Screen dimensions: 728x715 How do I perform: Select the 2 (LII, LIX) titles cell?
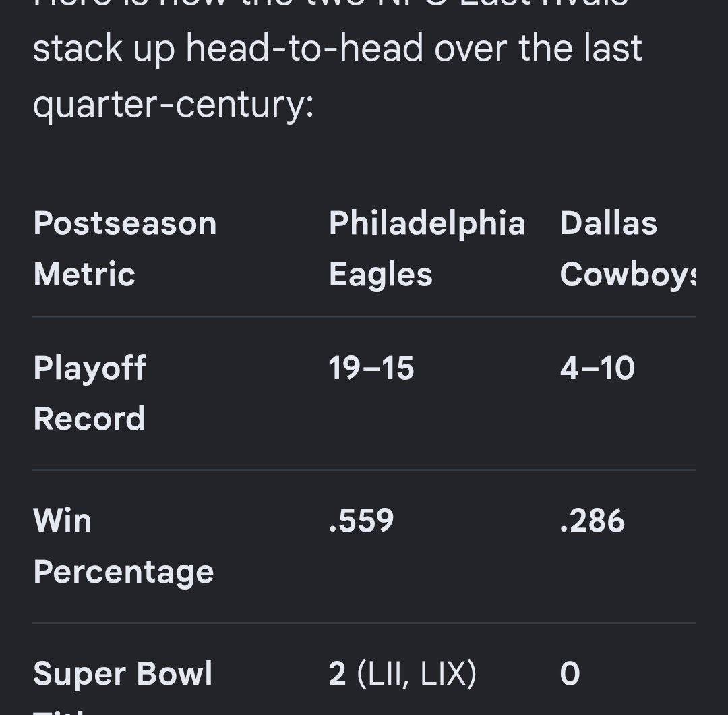tap(402, 673)
